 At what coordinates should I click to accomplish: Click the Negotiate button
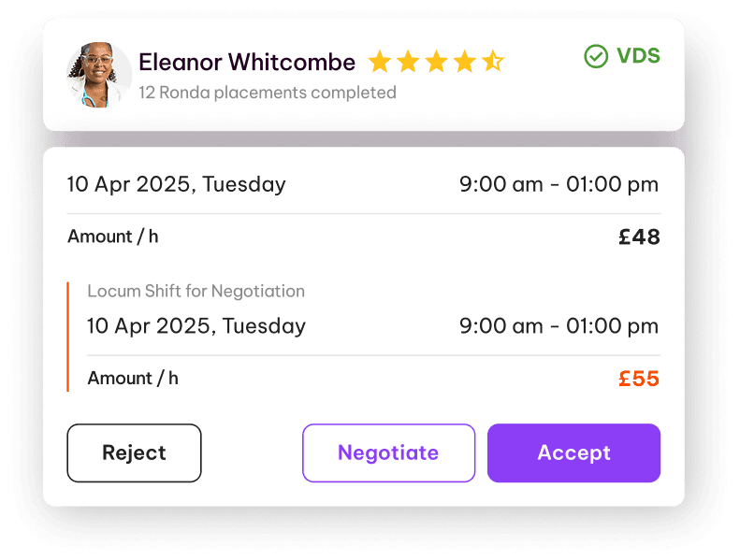pyautogui.click(x=388, y=452)
